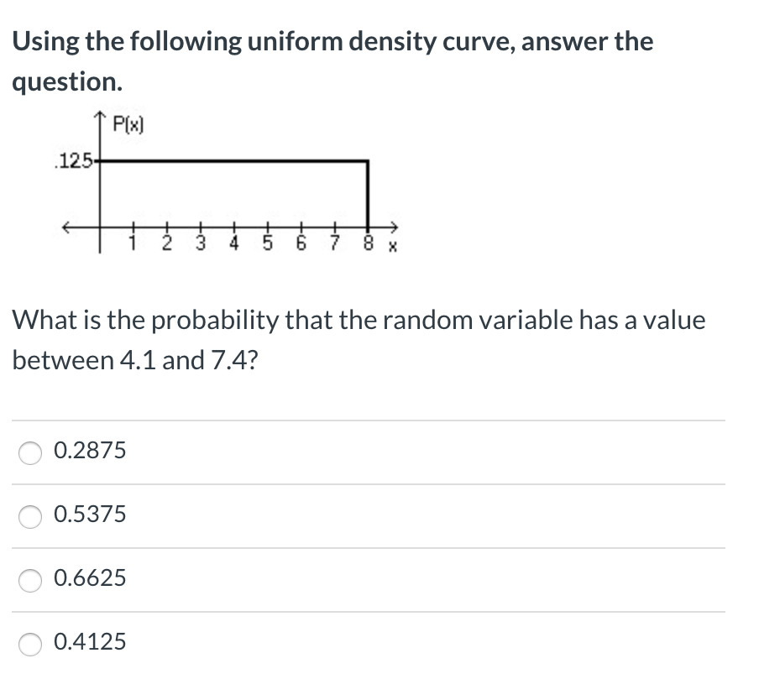The height and width of the screenshot is (700, 759).
Task: Click the answer label text 0.5375
Action: click(90, 515)
